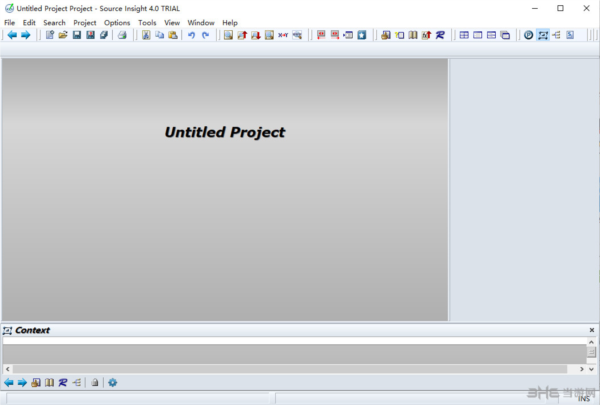Click the Go Forward arrow in main toolbar

(x=26, y=35)
